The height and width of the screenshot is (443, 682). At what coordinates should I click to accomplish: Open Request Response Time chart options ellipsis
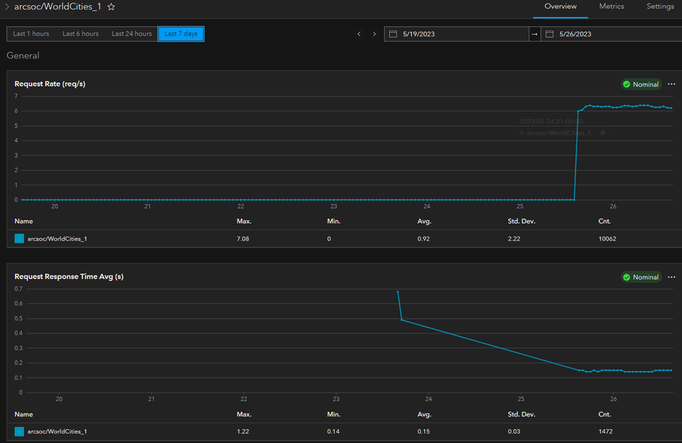672,277
